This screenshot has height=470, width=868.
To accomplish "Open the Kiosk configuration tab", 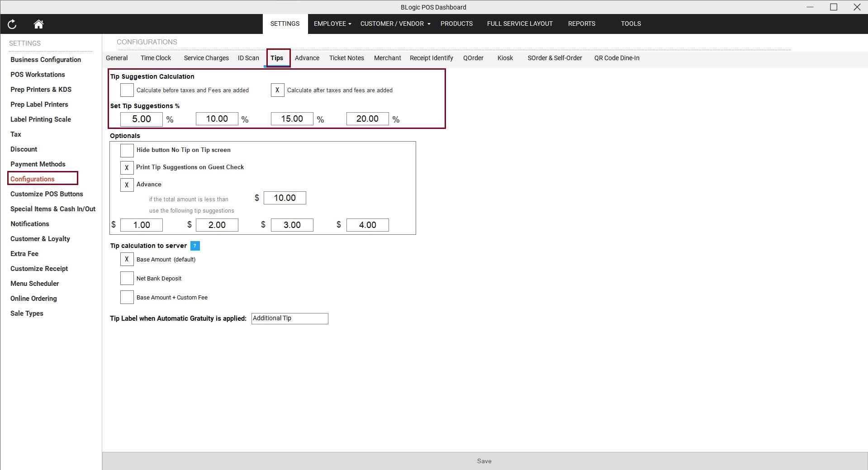I will 505,58.
